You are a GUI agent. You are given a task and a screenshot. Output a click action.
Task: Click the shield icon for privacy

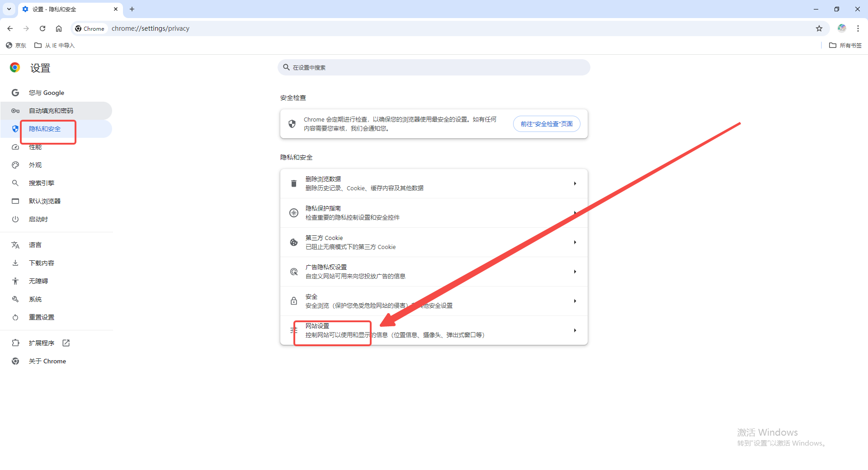pyautogui.click(x=15, y=129)
